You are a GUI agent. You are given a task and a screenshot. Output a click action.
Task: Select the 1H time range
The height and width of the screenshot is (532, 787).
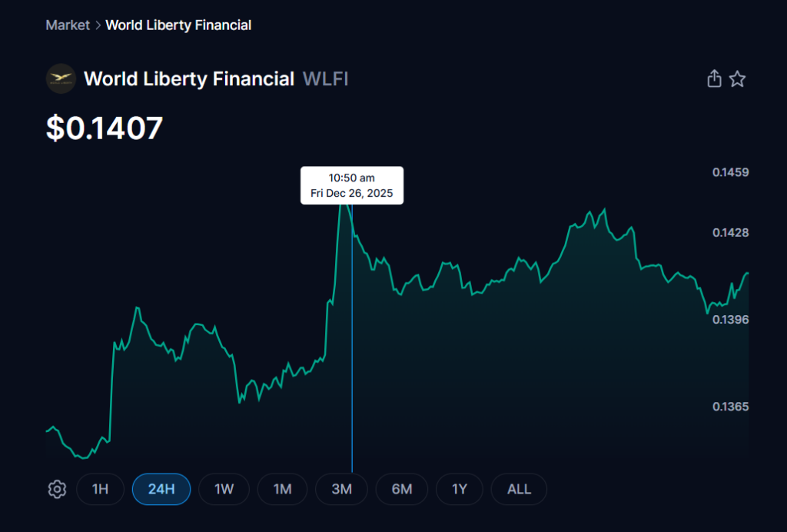[x=100, y=489]
